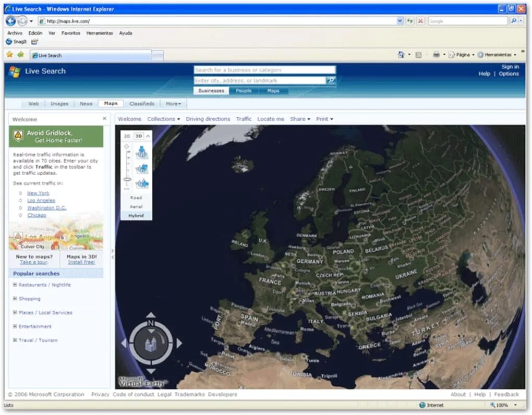This screenshot has width=532, height=415.
Task: Click the Driving directions link
Action: coord(208,119)
